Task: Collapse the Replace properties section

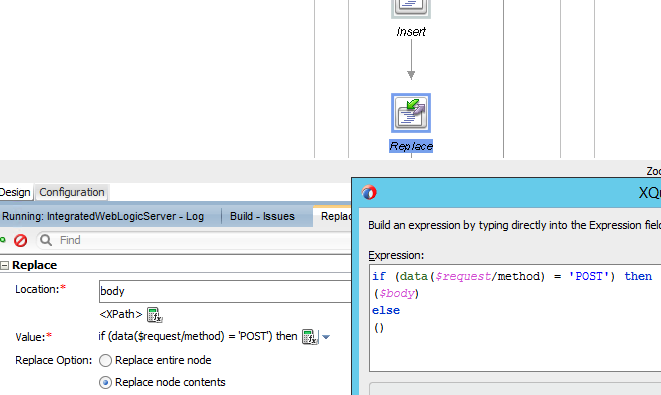Action: 4,265
